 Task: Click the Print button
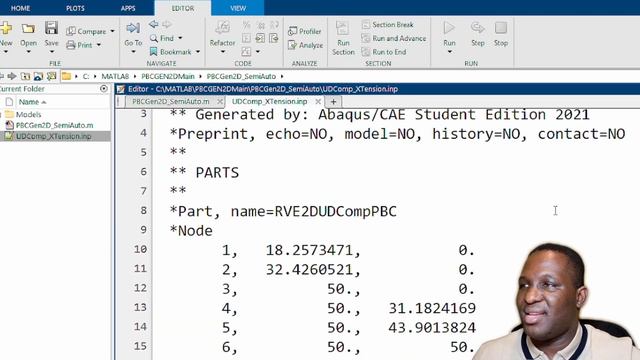point(80,45)
